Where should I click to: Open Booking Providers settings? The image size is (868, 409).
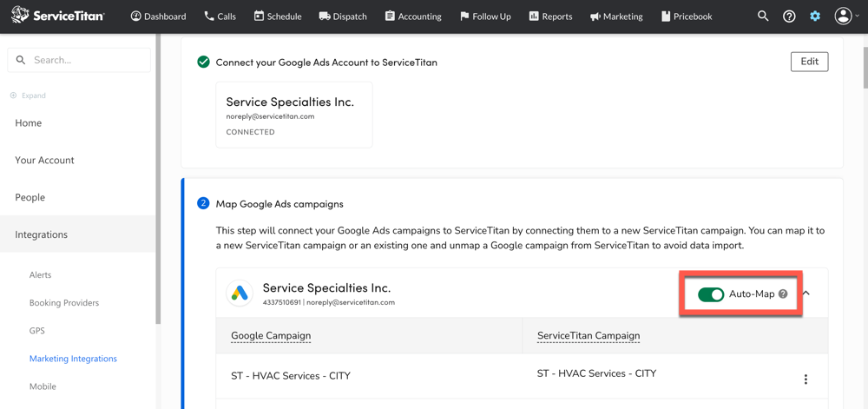[64, 303]
